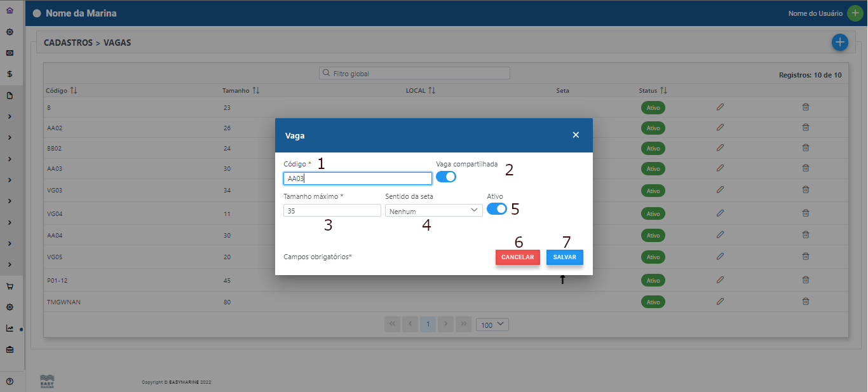Viewport: 868px width, 392px height.
Task: Click the dollar sign sidebar icon
Action: coord(10,74)
